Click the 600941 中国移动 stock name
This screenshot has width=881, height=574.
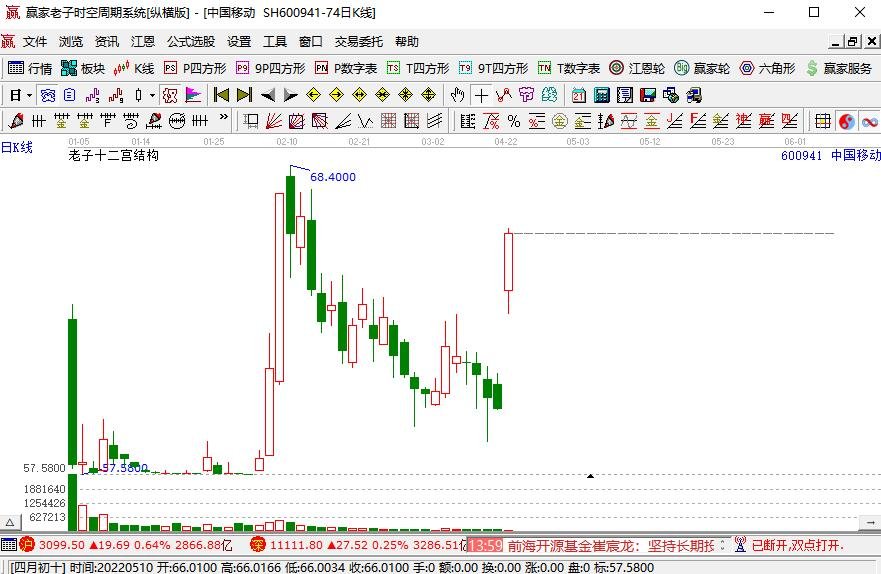pyautogui.click(x=830, y=155)
